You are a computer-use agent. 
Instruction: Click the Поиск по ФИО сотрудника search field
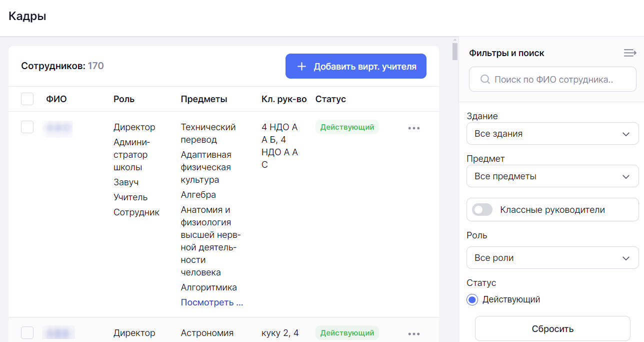coord(552,79)
